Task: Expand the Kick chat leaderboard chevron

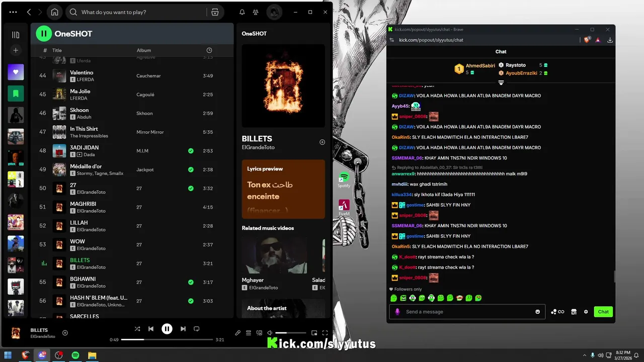Action: (x=501, y=82)
